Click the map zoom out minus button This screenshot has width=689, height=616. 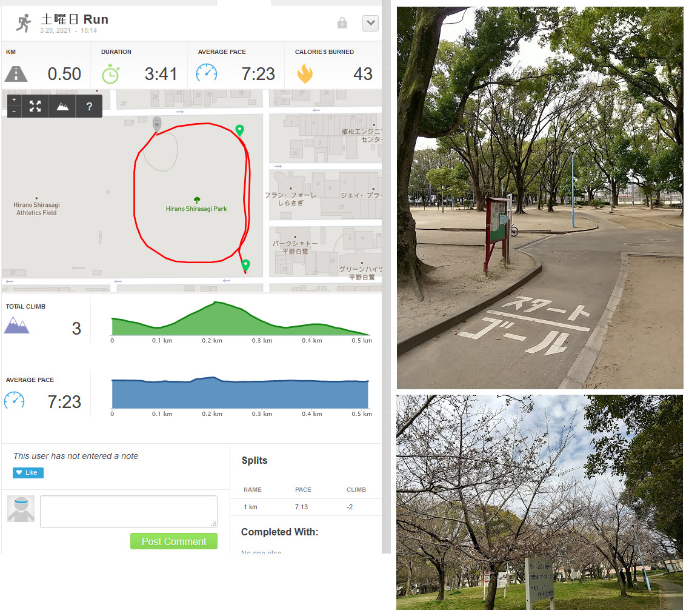click(x=14, y=111)
